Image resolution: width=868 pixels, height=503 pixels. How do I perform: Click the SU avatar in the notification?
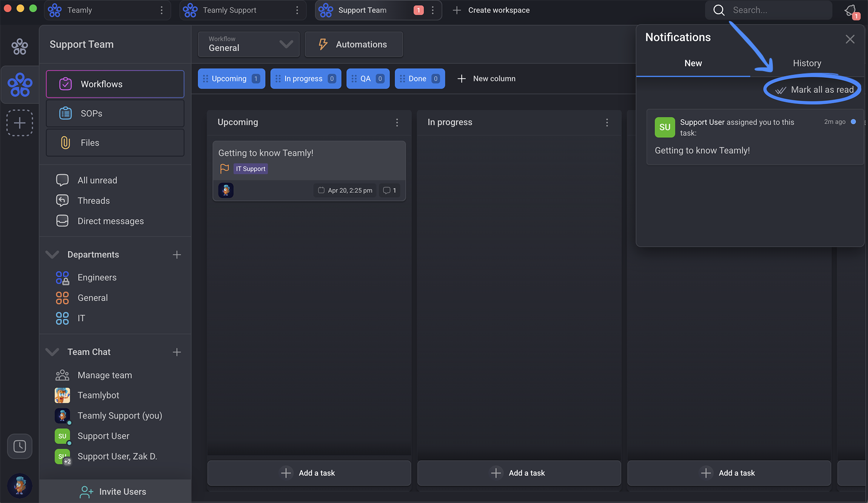(x=665, y=127)
